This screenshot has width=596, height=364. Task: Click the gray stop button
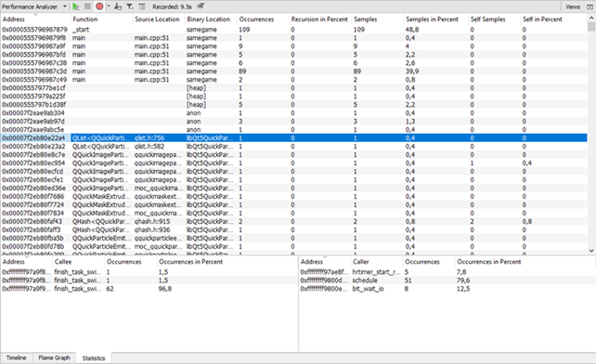(x=87, y=6)
